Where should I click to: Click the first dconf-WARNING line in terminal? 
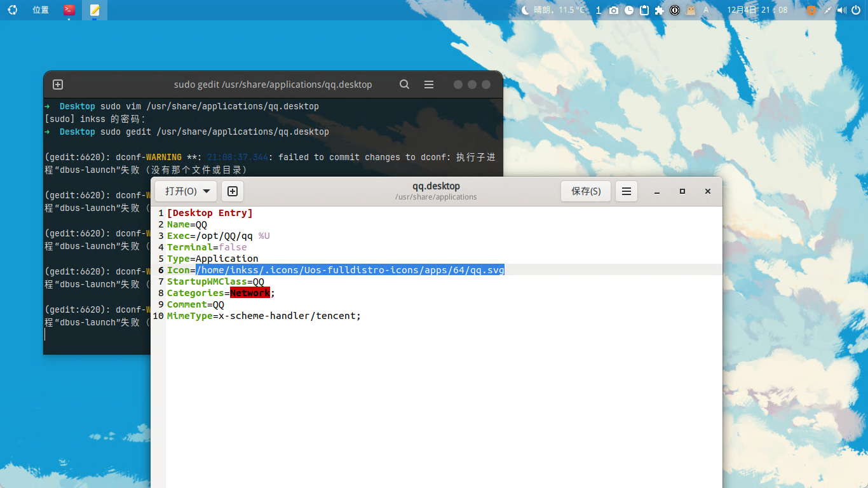[270, 157]
